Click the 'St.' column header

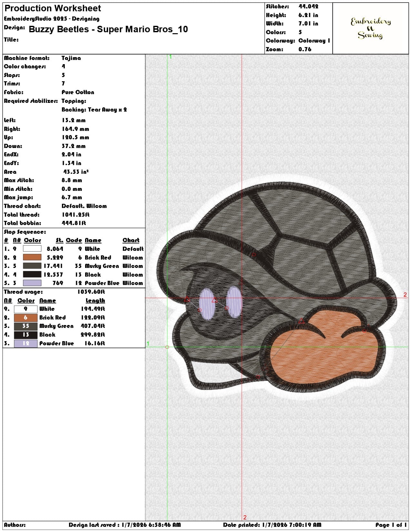pos(59,240)
